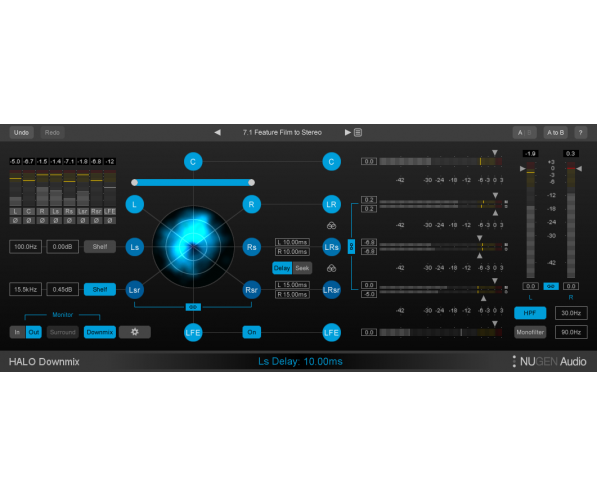Invert phase of the LFE input channel
The image size is (597, 497).
(x=110, y=221)
